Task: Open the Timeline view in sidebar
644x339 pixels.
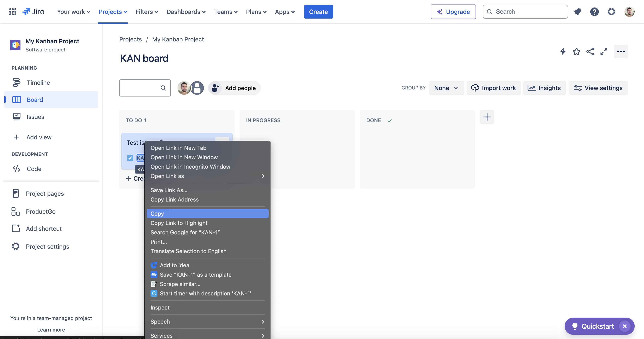Action: click(x=38, y=83)
